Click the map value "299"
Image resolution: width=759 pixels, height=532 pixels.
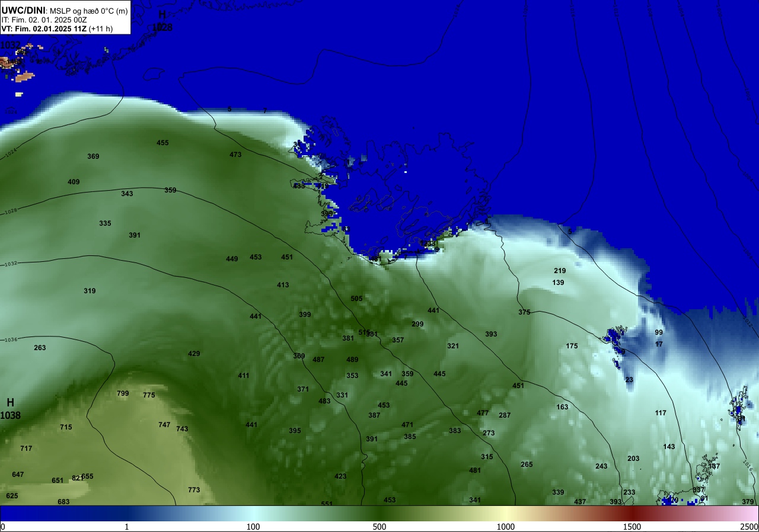(417, 324)
